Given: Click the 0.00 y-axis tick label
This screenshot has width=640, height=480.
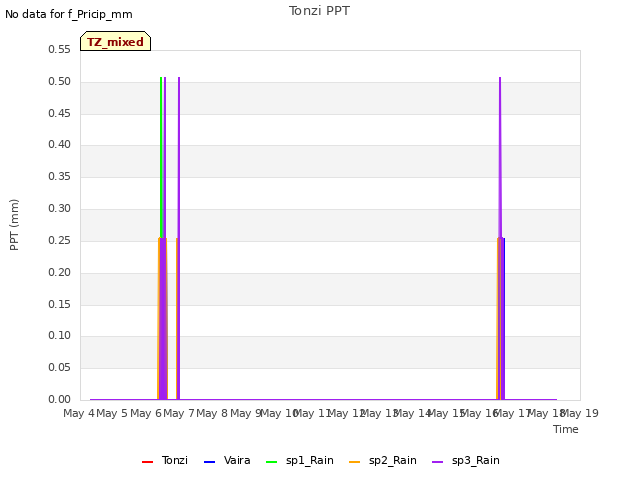Looking at the screenshot, I should pyautogui.click(x=60, y=399).
